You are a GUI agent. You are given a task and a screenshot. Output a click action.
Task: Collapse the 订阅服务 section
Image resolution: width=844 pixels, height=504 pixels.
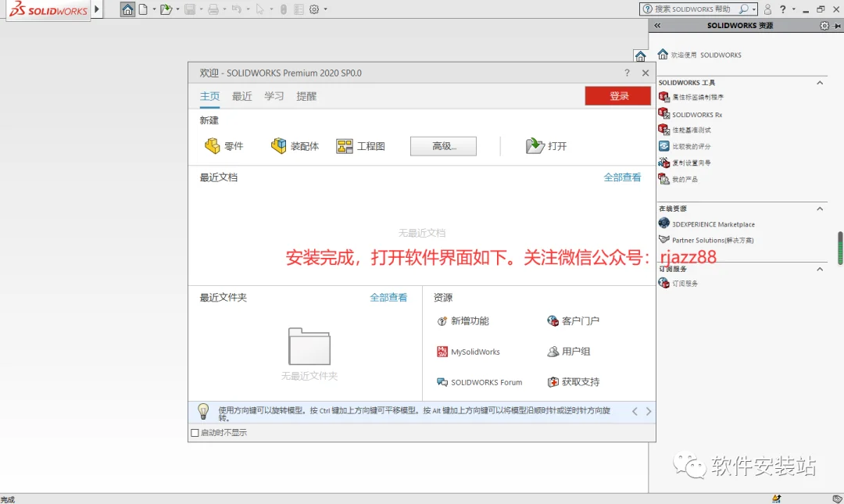pyautogui.click(x=820, y=269)
